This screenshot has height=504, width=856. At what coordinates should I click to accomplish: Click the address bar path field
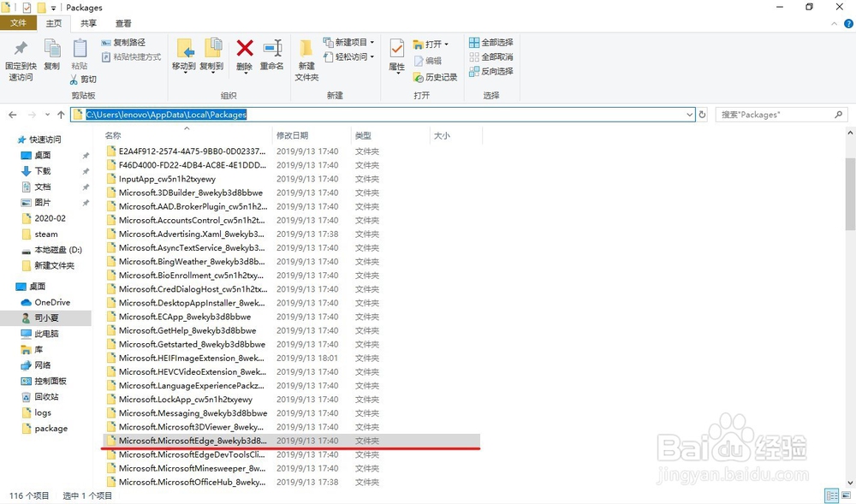pyautogui.click(x=382, y=115)
